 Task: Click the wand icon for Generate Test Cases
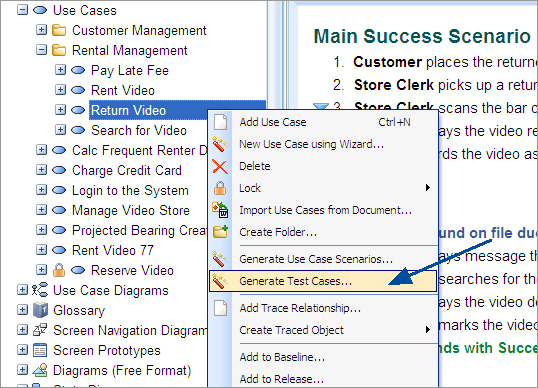[220, 281]
